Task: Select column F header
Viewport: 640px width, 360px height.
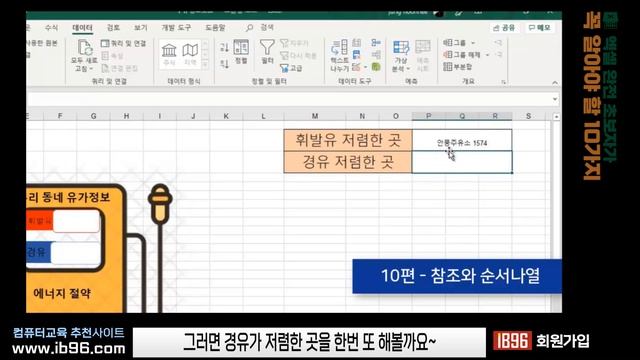Action: [60, 116]
